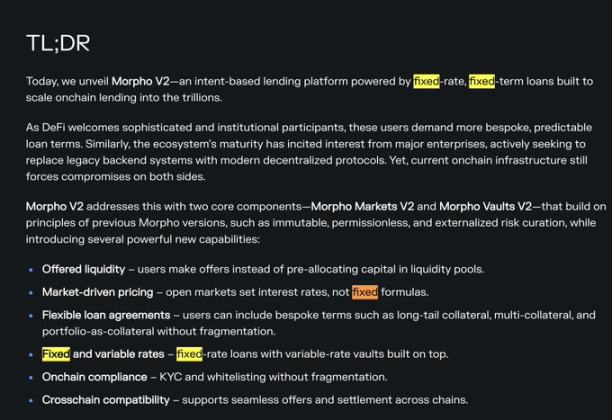Click the orange-highlighted 'fixed' before 'formulas'
The width and height of the screenshot is (612, 420).
pyautogui.click(x=365, y=292)
